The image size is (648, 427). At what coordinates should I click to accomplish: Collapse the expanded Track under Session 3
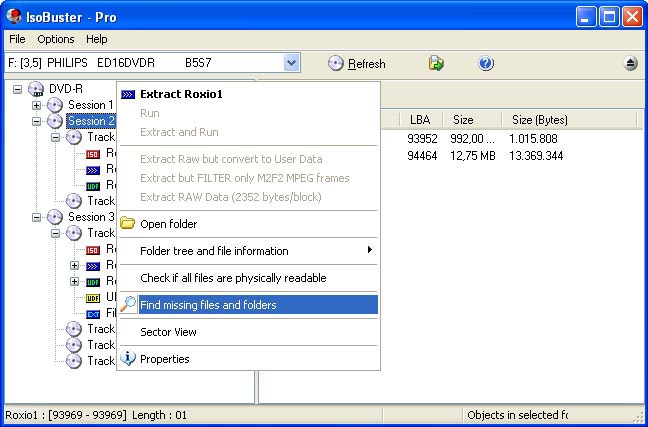point(55,233)
